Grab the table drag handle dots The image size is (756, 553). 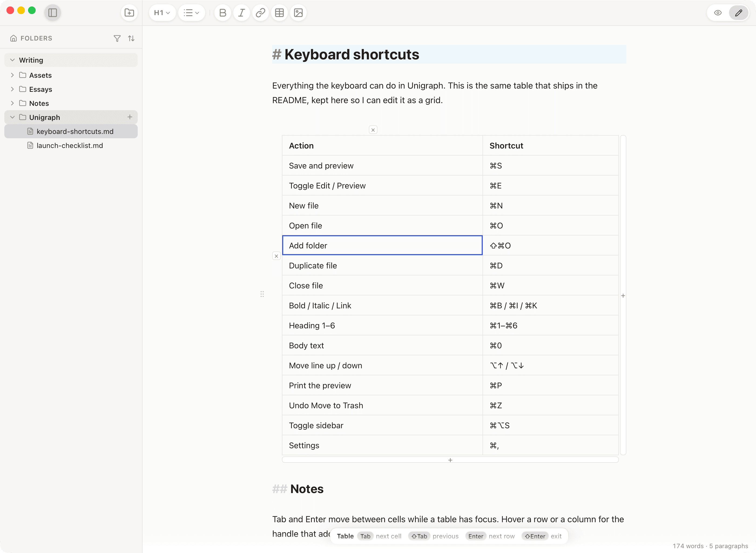point(262,294)
